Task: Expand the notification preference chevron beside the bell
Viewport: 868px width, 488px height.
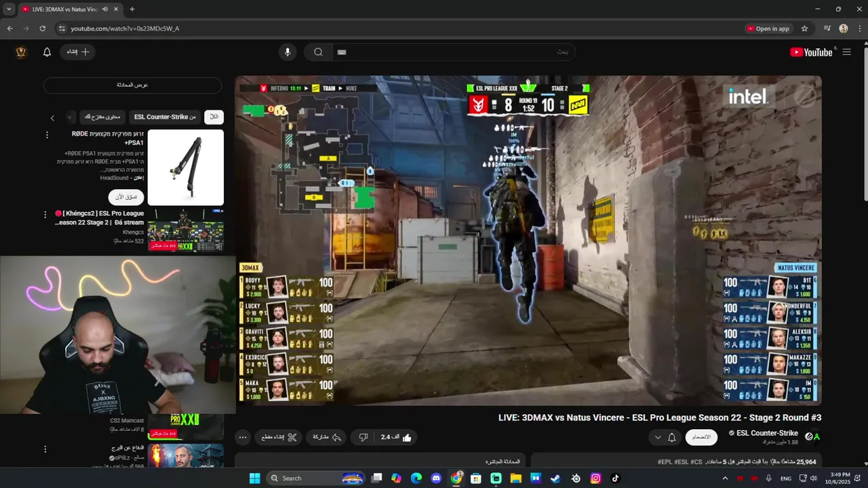Action: coord(657,437)
